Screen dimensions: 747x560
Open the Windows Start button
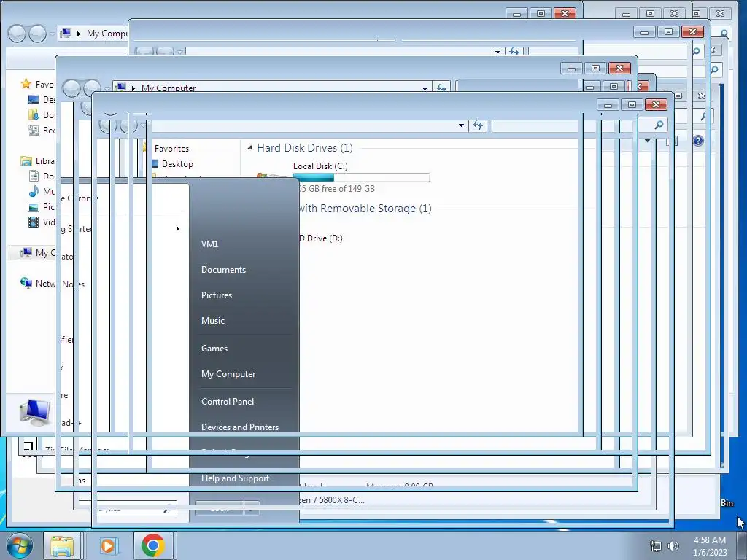(x=19, y=545)
